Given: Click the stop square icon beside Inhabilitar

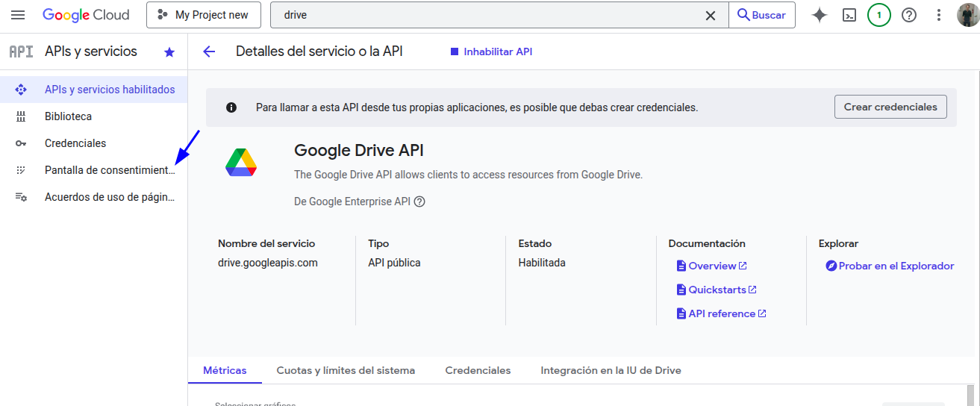Looking at the screenshot, I should (x=454, y=51).
